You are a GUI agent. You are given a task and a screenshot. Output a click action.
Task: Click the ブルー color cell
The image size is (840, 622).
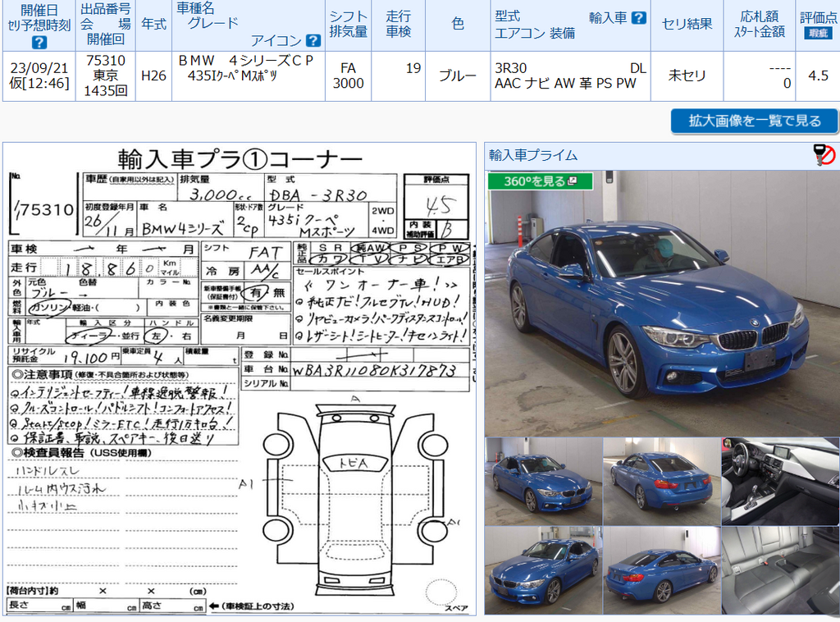[x=458, y=76]
